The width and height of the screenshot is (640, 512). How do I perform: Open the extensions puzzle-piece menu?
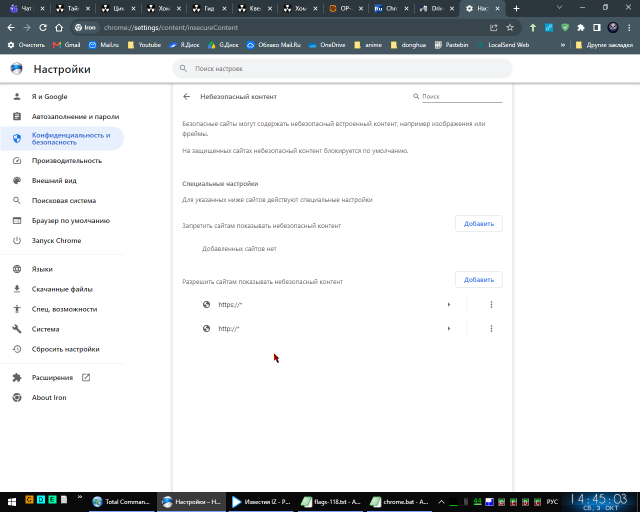tap(581, 27)
